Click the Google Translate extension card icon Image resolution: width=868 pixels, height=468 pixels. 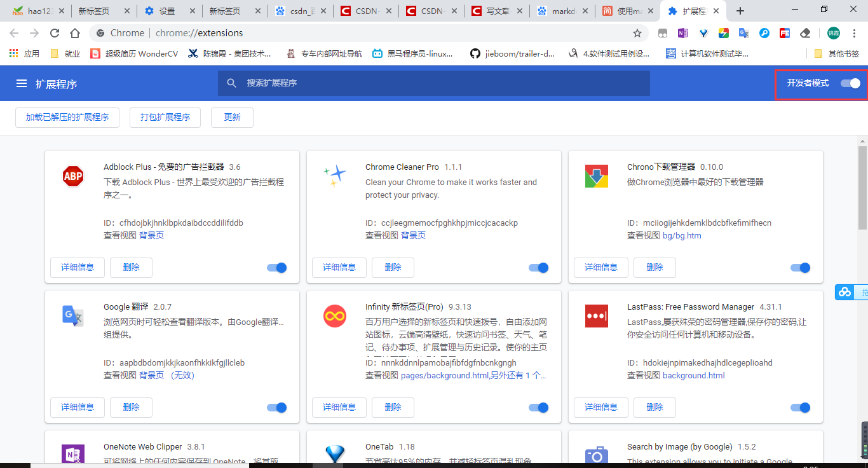point(73,316)
